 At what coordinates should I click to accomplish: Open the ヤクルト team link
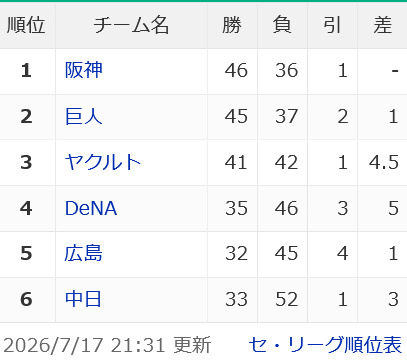103,162
